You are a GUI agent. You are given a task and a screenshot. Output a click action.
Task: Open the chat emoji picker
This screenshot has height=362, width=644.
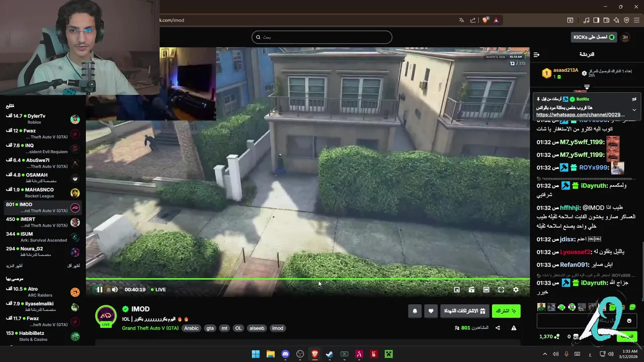click(x=629, y=321)
